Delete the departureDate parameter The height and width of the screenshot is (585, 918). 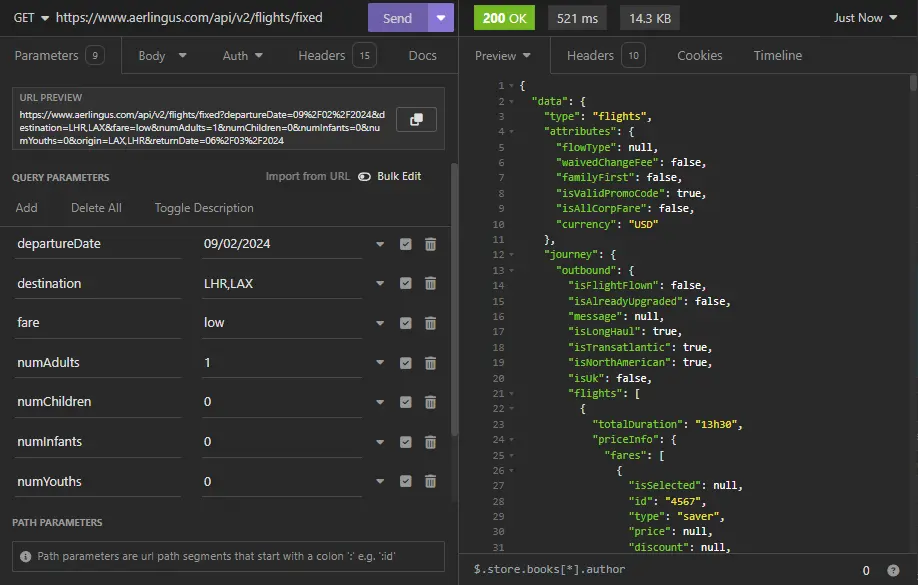(430, 244)
